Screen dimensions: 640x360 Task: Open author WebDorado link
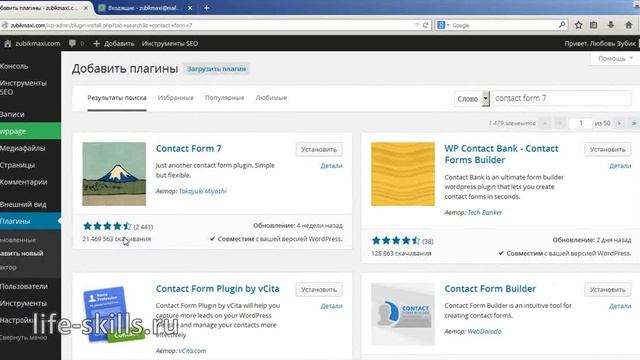point(484,331)
